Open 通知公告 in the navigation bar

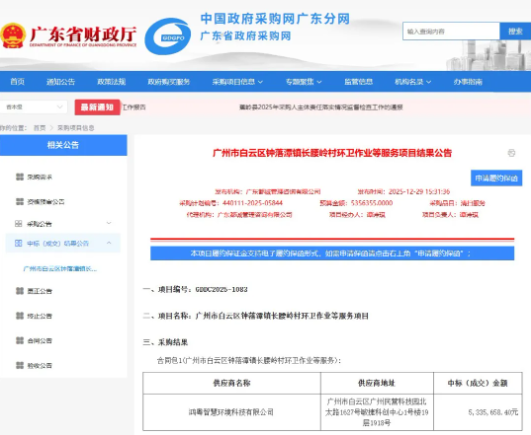[x=61, y=82]
